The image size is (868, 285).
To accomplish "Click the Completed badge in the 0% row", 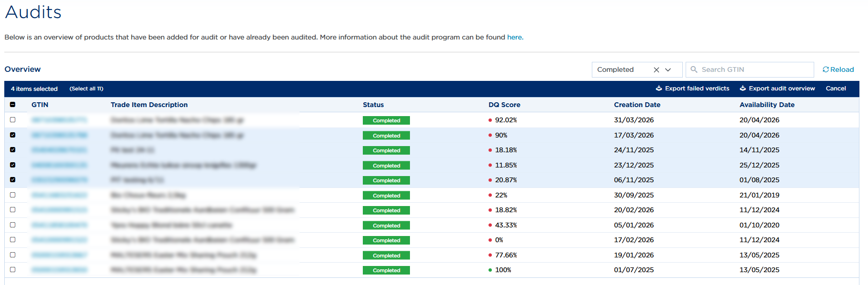I will click(386, 240).
